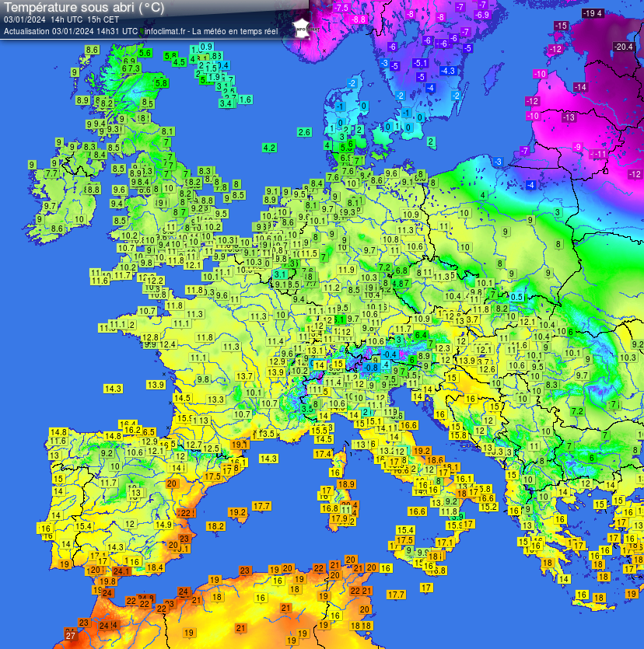The image size is (644, 649).
Task: Click the -14 temperature label
Action: (x=579, y=87)
